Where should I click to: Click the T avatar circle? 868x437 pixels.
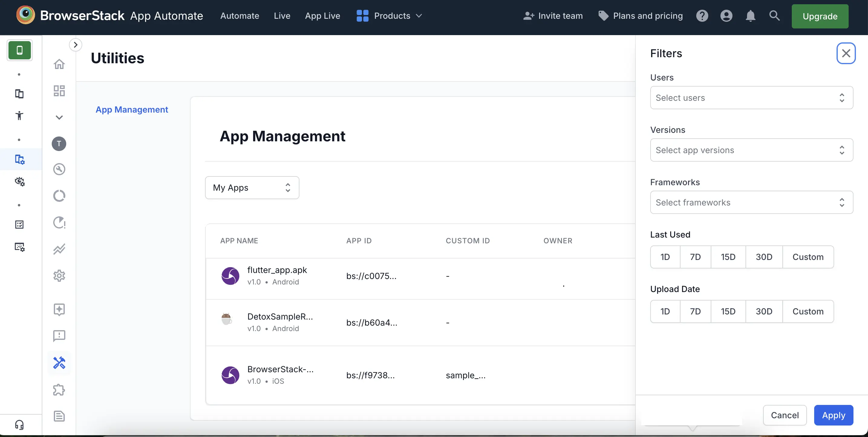tap(59, 144)
